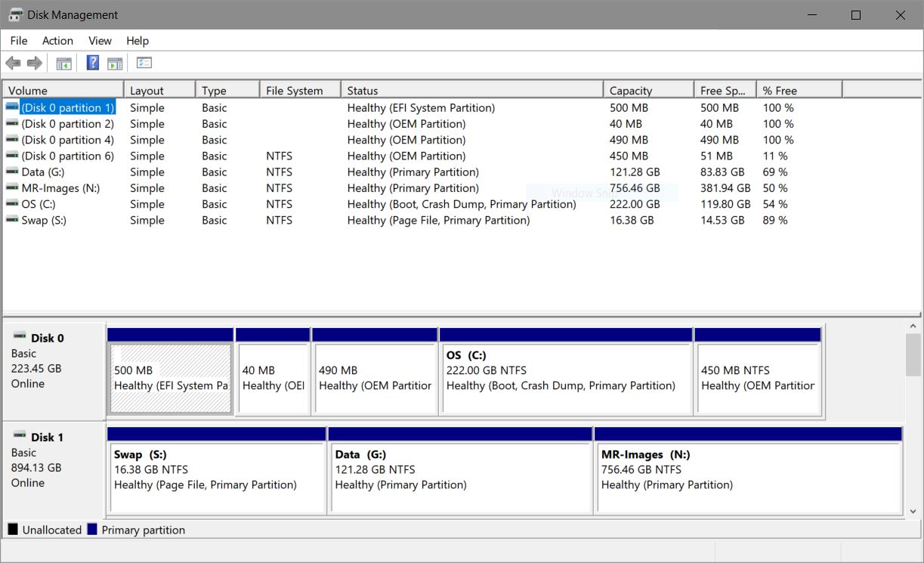Image resolution: width=924 pixels, height=563 pixels.
Task: Open the Action menu
Action: click(x=57, y=41)
